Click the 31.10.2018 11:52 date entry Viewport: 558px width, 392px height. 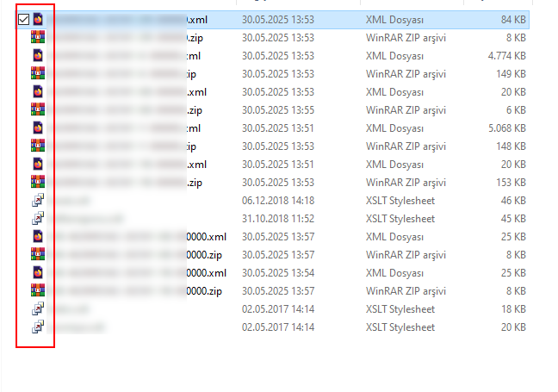coord(278,219)
